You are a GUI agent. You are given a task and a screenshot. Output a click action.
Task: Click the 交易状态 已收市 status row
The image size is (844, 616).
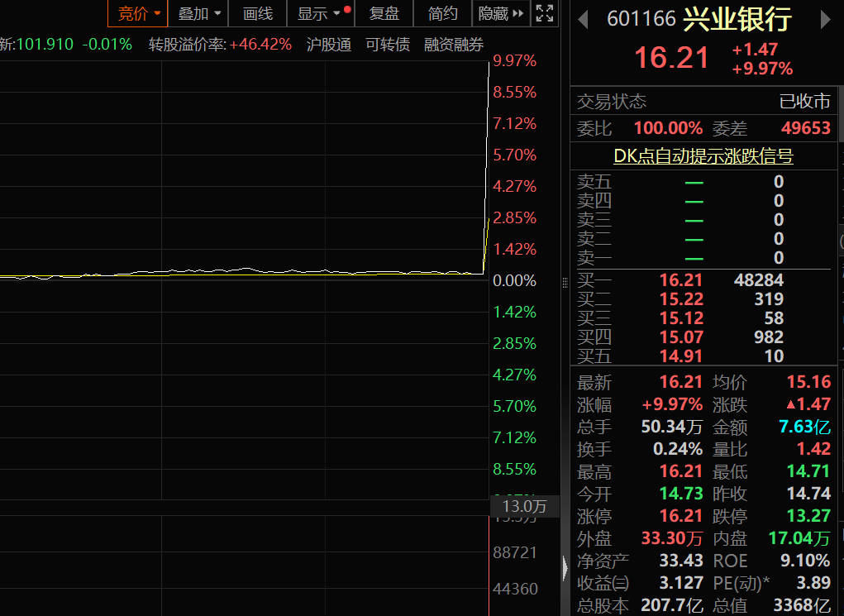pos(703,101)
